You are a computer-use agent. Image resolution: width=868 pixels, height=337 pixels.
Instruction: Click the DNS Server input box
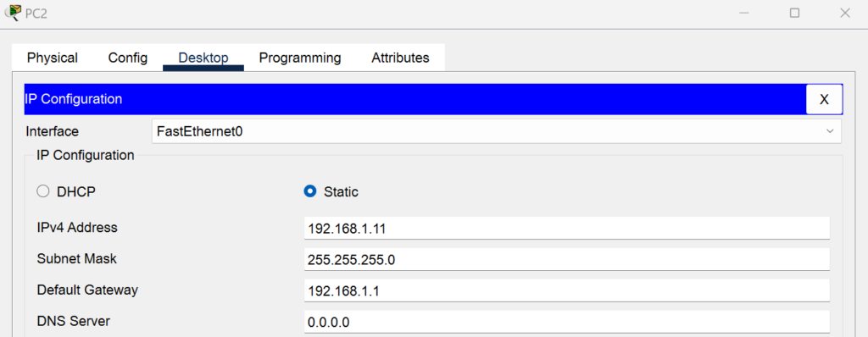(567, 322)
